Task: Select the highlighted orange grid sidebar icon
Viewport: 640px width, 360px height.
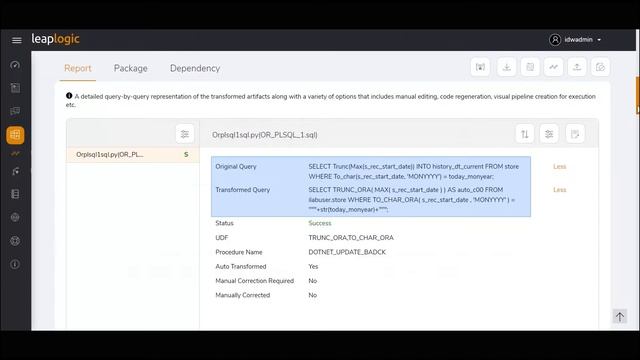Action: (15, 135)
